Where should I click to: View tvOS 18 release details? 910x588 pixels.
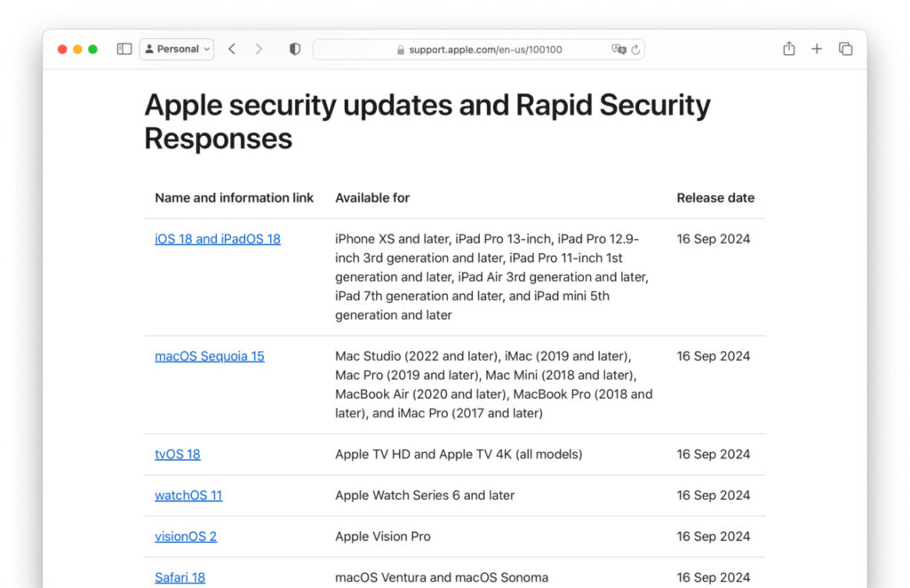[x=177, y=454]
